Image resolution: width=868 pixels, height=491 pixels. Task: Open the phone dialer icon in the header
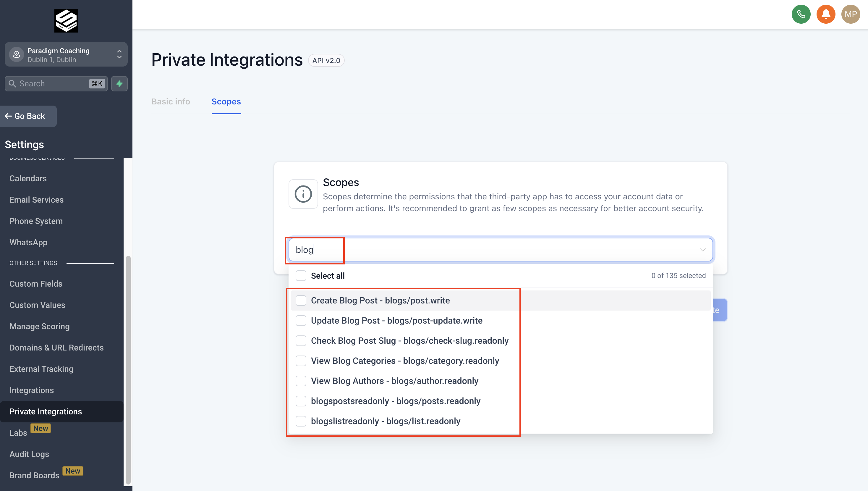tap(801, 14)
